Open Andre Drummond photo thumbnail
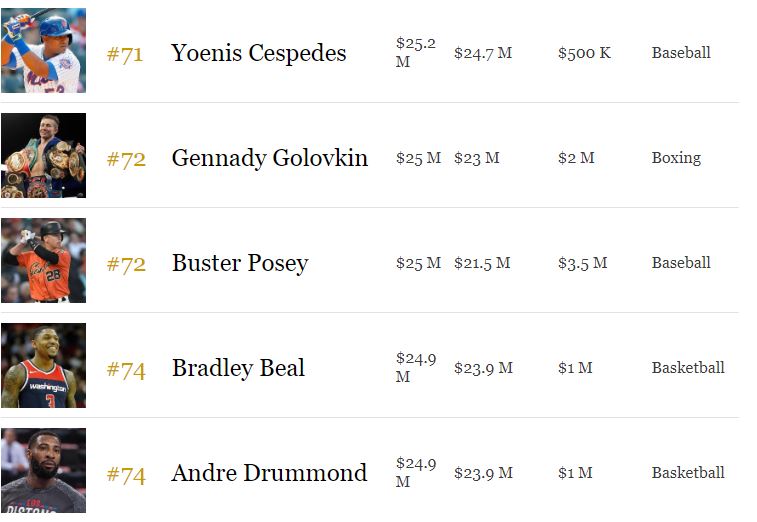This screenshot has width=757, height=522. (x=43, y=471)
